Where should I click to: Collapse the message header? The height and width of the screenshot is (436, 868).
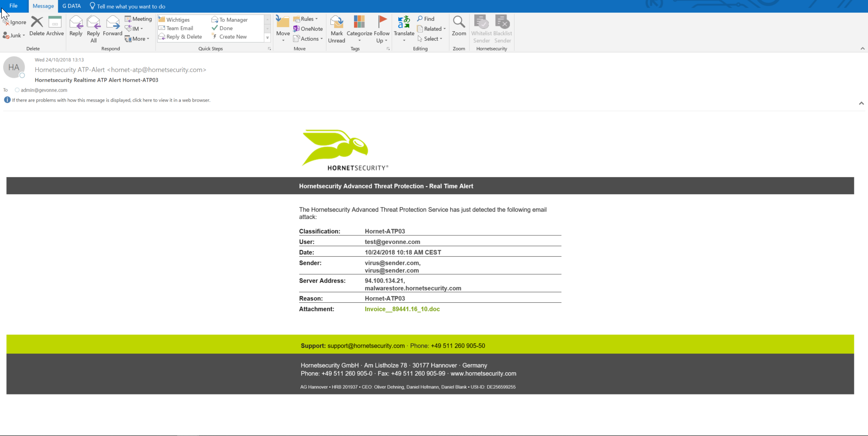click(x=862, y=103)
